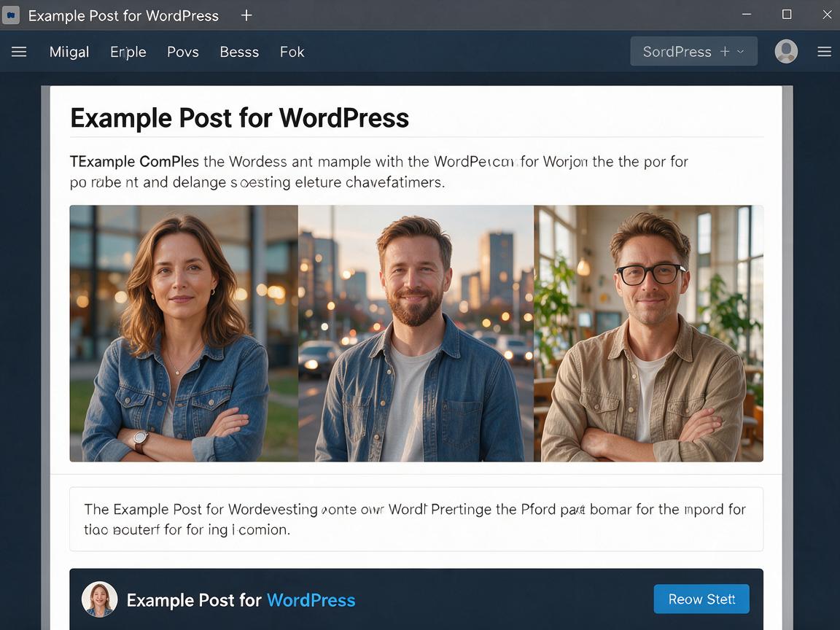Image resolution: width=840 pixels, height=630 pixels.
Task: Minimize the window
Action: click(x=746, y=15)
